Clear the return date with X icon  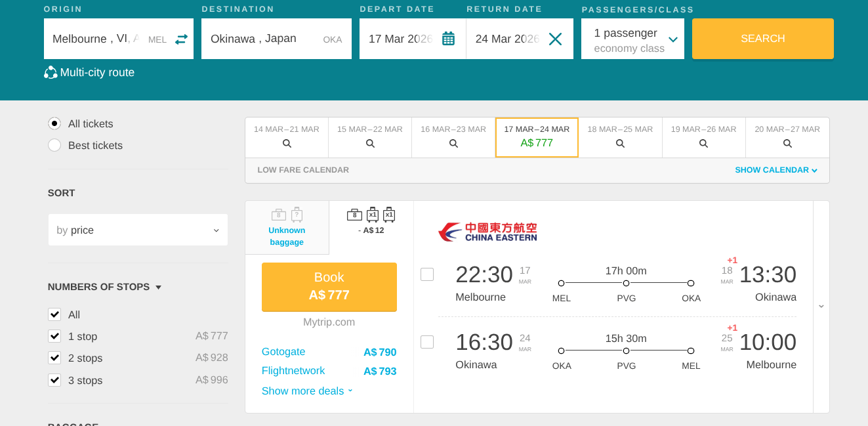[555, 39]
